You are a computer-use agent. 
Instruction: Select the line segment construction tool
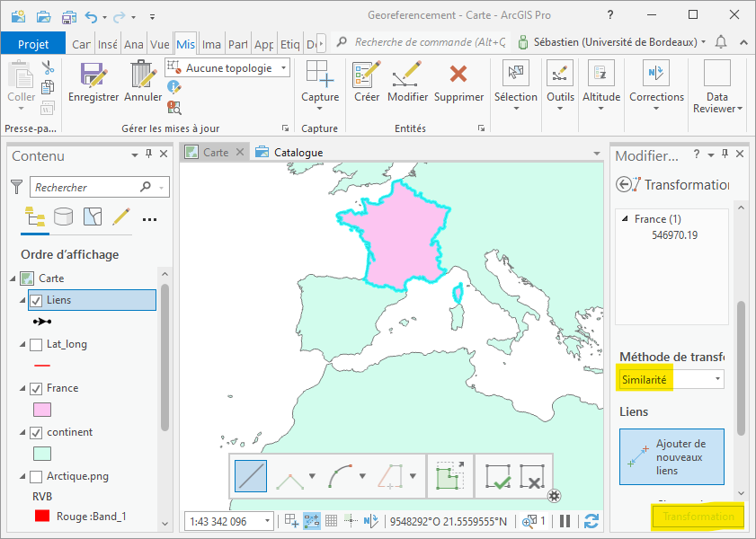click(x=251, y=475)
